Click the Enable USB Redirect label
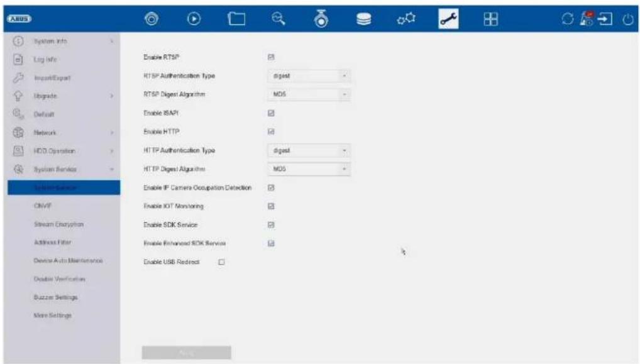The width and height of the screenshot is (640, 364). click(172, 262)
